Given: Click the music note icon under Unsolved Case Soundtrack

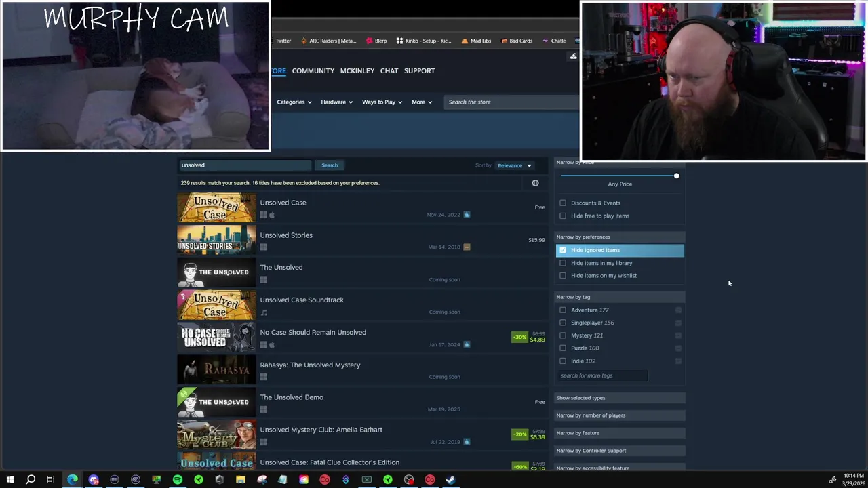Looking at the screenshot, I should point(264,312).
